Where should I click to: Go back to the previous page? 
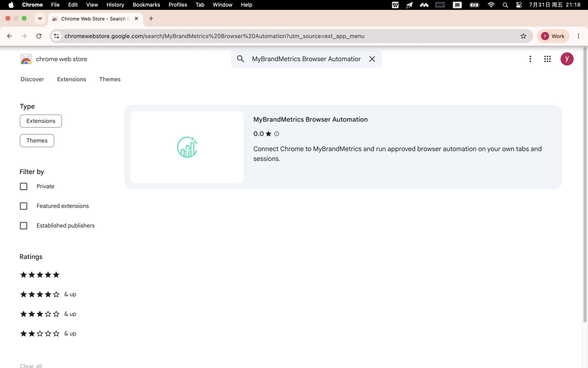(10, 36)
